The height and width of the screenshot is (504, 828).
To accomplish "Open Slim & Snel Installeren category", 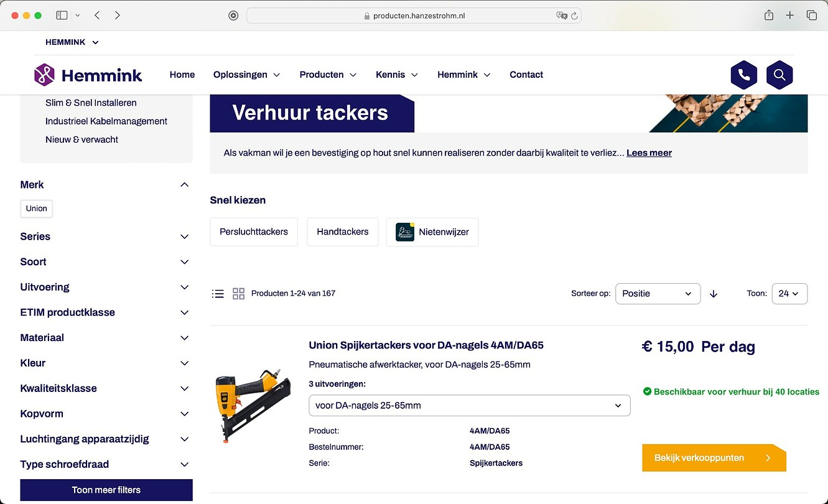I will [91, 103].
